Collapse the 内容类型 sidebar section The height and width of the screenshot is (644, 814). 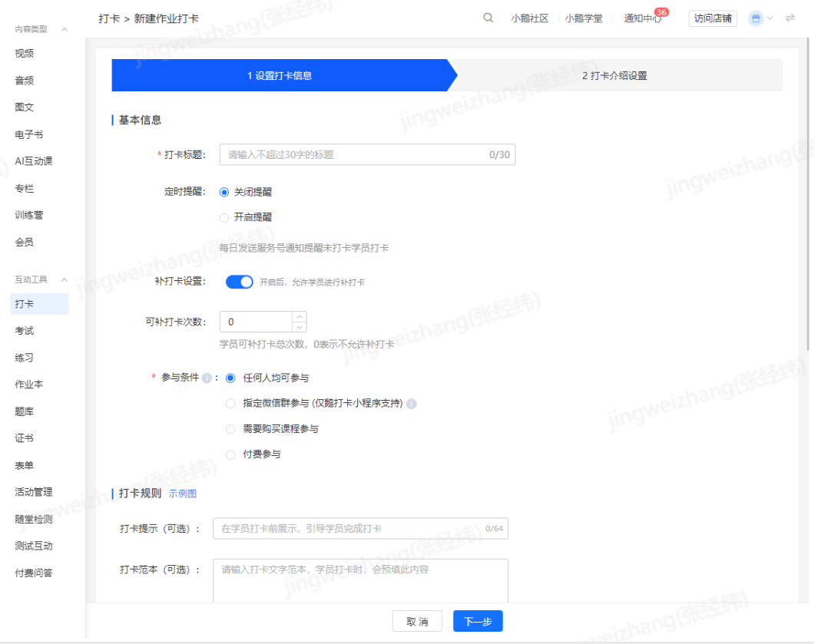point(65,30)
